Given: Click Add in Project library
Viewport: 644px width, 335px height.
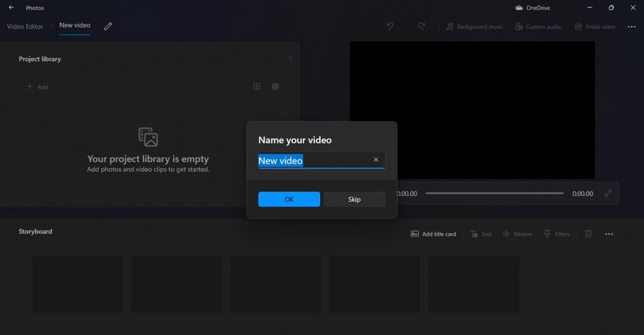Looking at the screenshot, I should click(37, 87).
